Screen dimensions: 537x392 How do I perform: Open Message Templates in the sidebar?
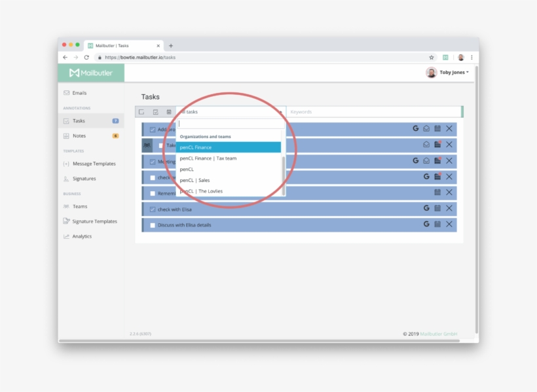[94, 164]
